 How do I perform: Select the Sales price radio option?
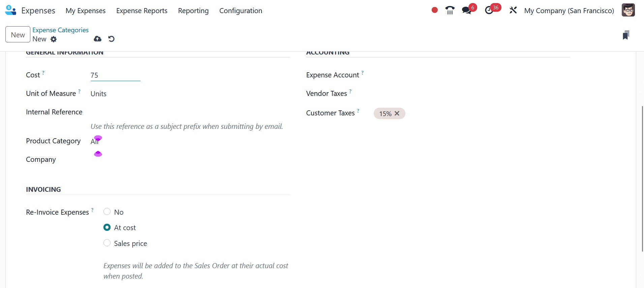[107, 243]
